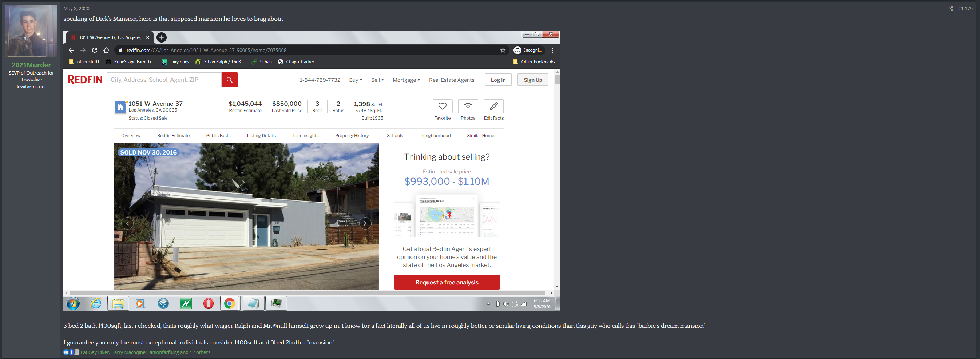
Task: Bookmark page with the star icon
Action: [x=503, y=50]
